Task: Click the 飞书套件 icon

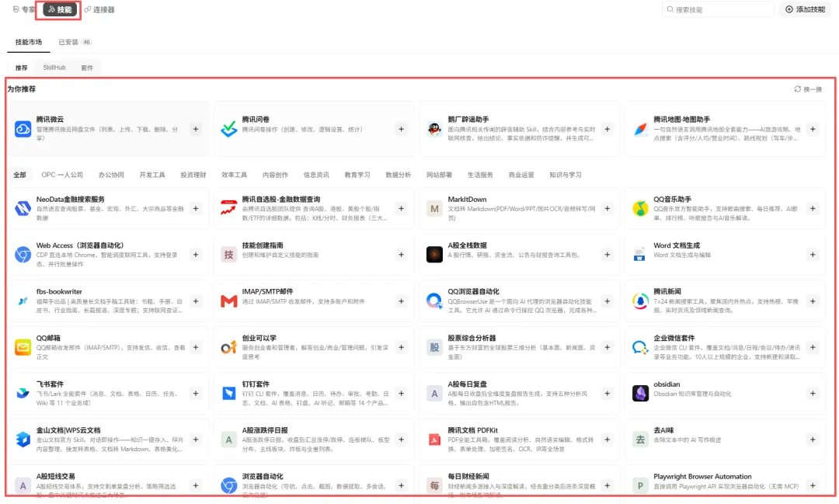Action: 23,393
